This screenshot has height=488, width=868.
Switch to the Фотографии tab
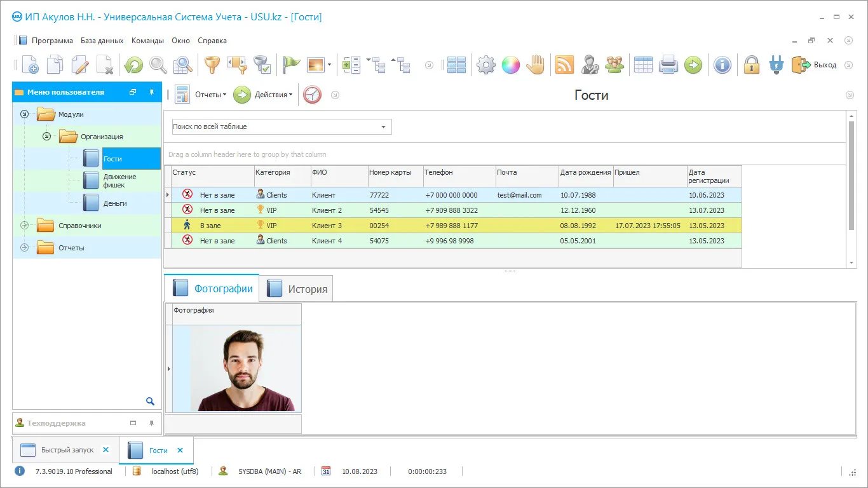click(212, 288)
